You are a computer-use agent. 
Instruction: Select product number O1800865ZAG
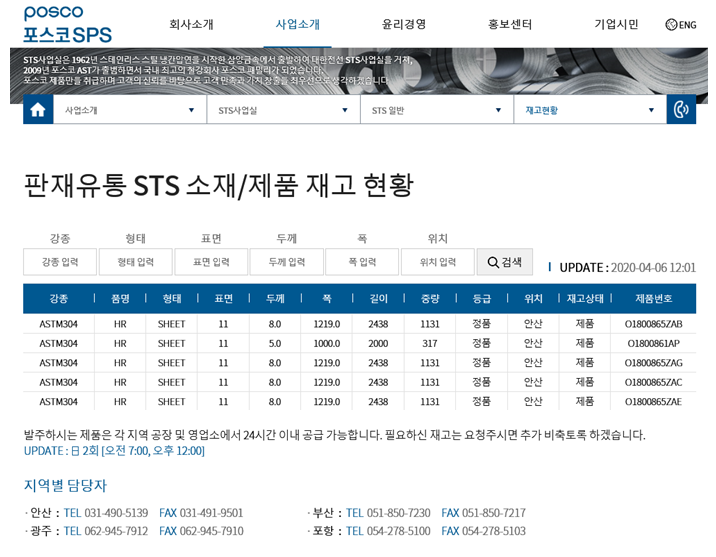pos(653,363)
